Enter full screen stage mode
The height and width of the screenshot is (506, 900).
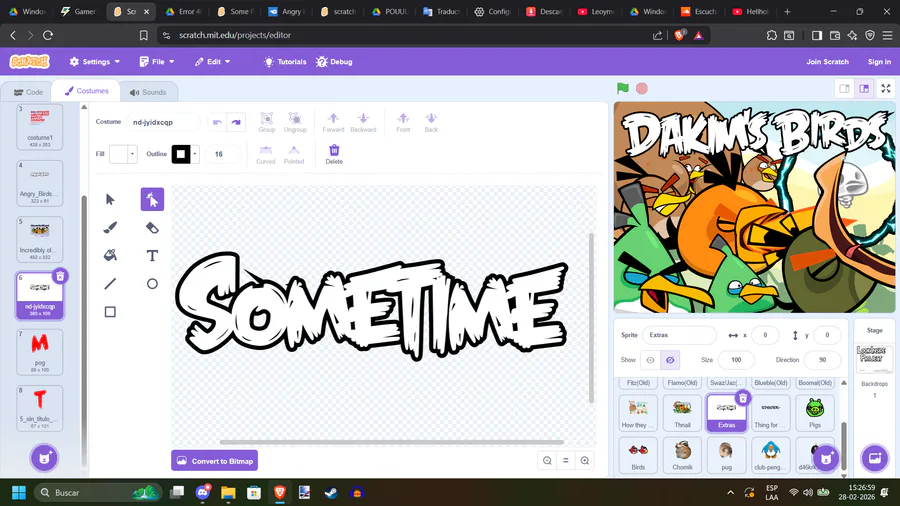[886, 88]
